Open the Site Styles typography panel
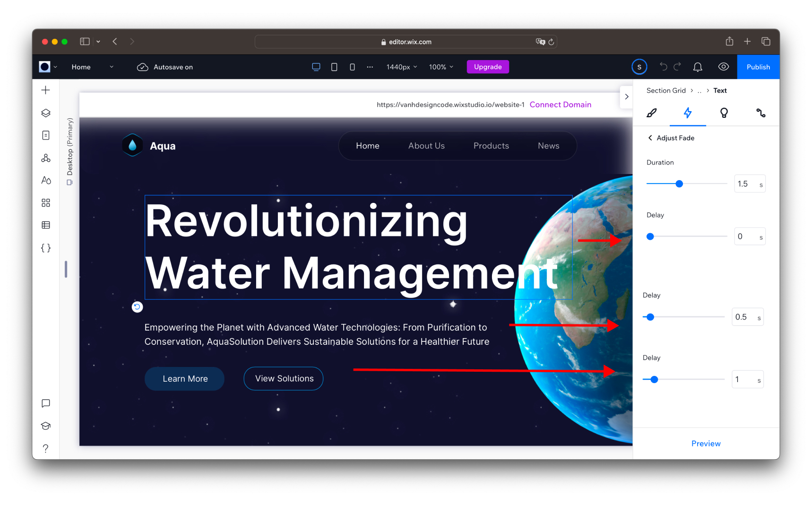Screen dimensions: 812x506 pos(46,180)
